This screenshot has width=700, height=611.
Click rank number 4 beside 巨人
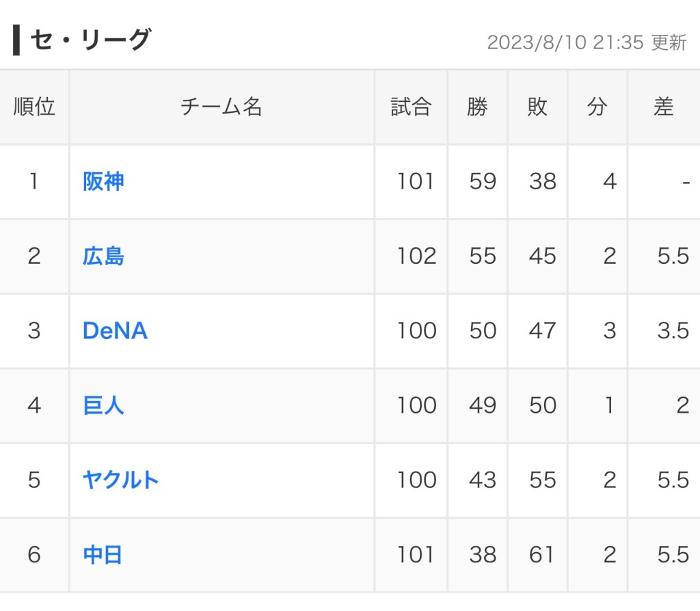tap(34, 405)
